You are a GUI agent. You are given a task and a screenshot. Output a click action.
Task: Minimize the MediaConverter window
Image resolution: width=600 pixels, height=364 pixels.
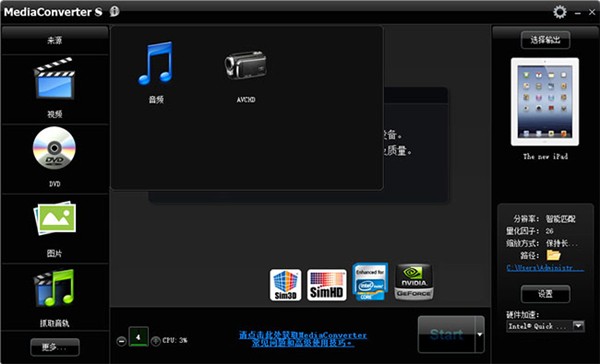tap(578, 13)
